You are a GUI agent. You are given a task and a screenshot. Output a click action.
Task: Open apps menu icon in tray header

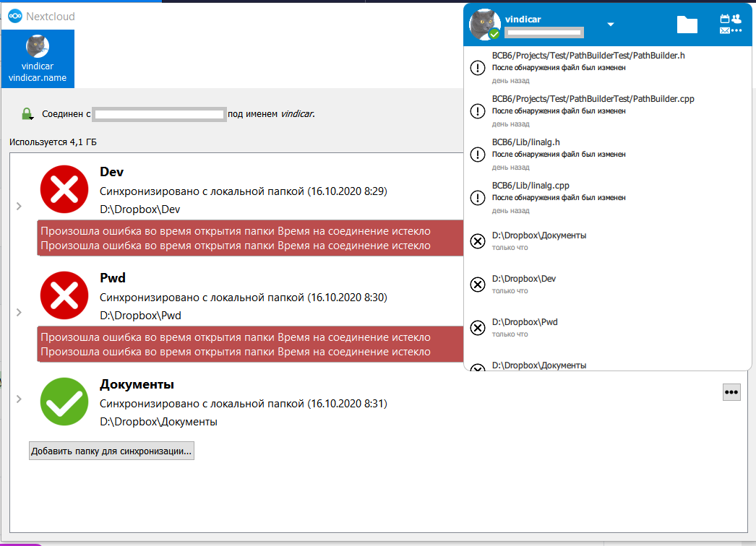point(731,24)
